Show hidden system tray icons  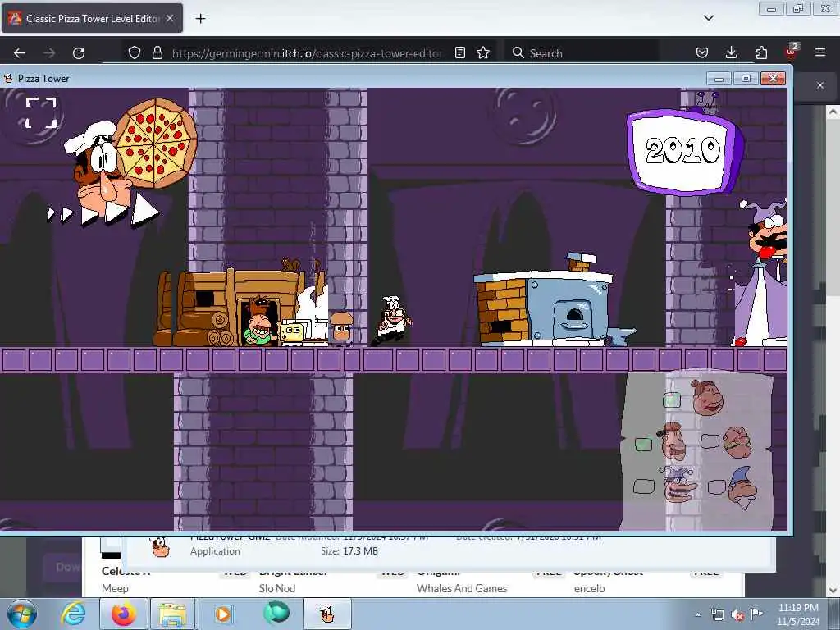(697, 615)
